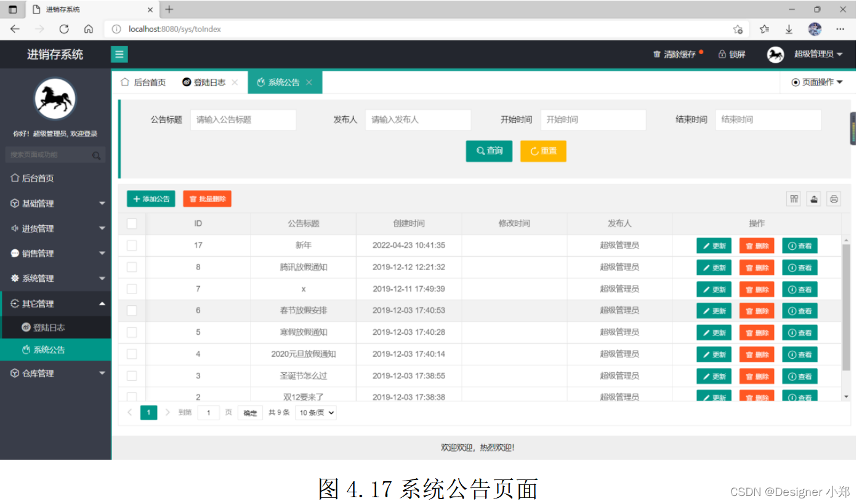Check the checkbox for row ID 6
Image resolution: width=859 pixels, height=504 pixels.
[x=132, y=311]
